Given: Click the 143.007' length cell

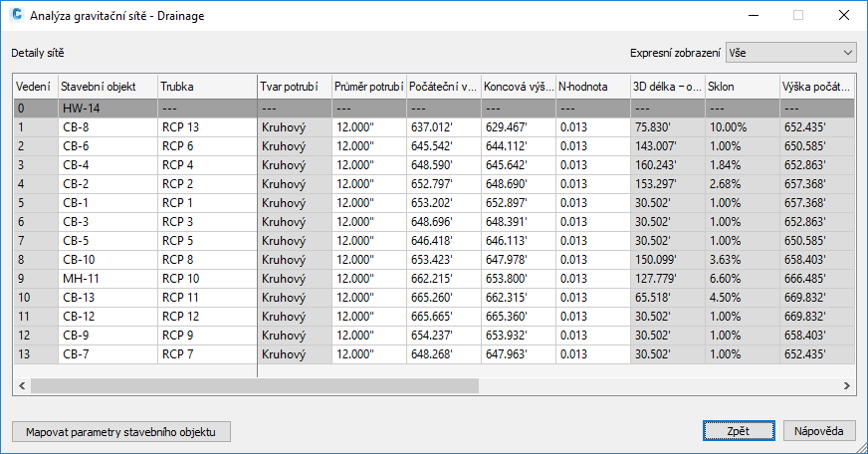Looking at the screenshot, I should point(668,146).
